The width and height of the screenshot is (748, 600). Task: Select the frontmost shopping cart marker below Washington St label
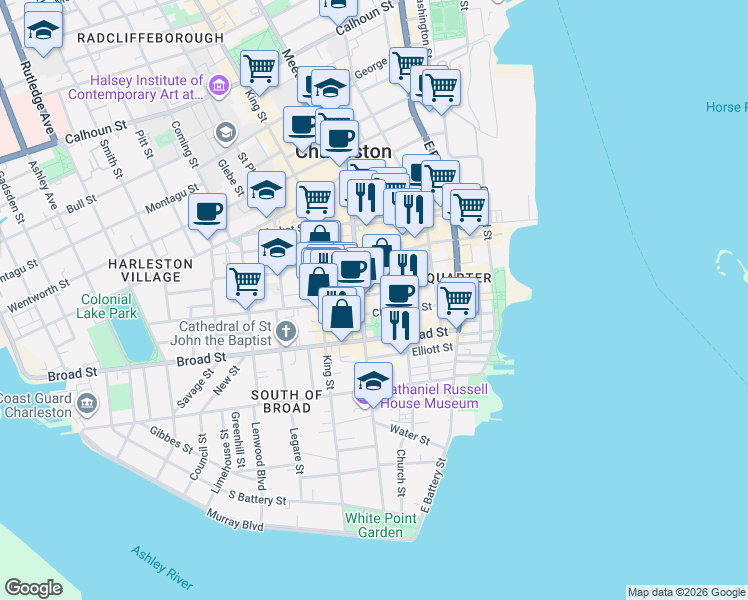click(x=441, y=88)
